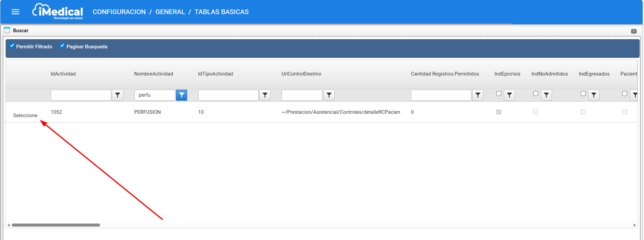Open the hamburger navigation menu
Screen dimensions: 644x240
[x=15, y=12]
